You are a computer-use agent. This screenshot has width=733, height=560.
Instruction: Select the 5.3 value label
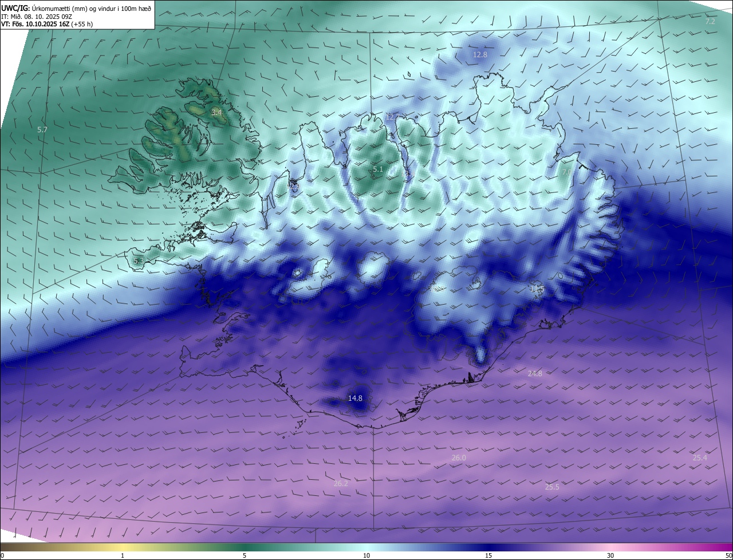[x=139, y=261]
